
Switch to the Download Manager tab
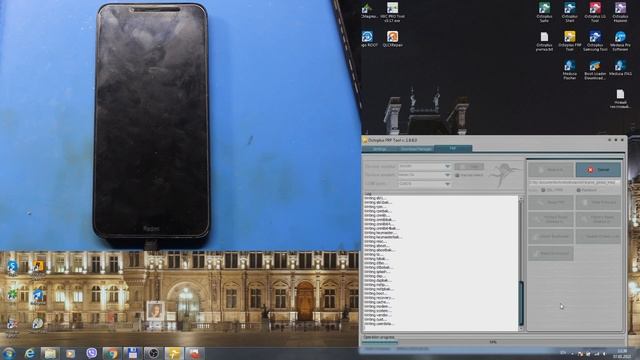(416, 149)
